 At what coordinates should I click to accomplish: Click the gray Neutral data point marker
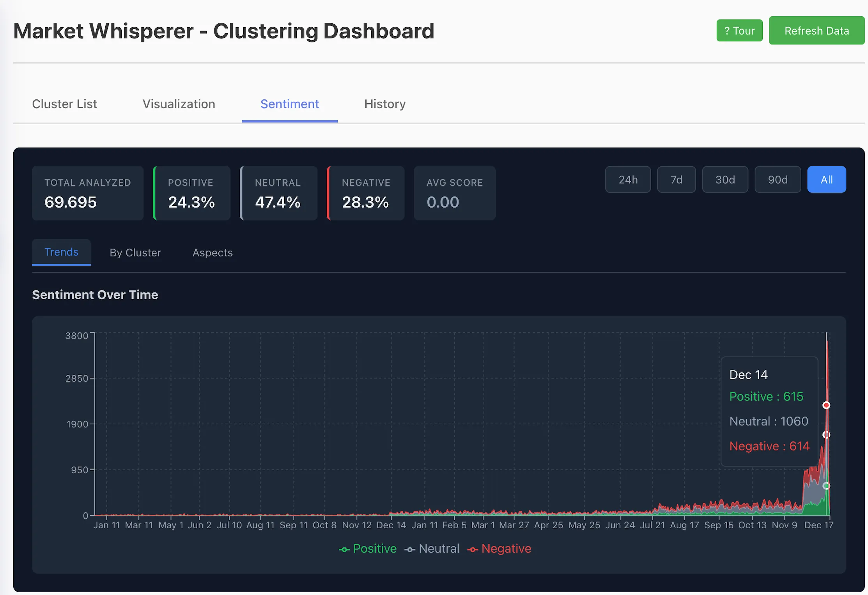coord(826,435)
